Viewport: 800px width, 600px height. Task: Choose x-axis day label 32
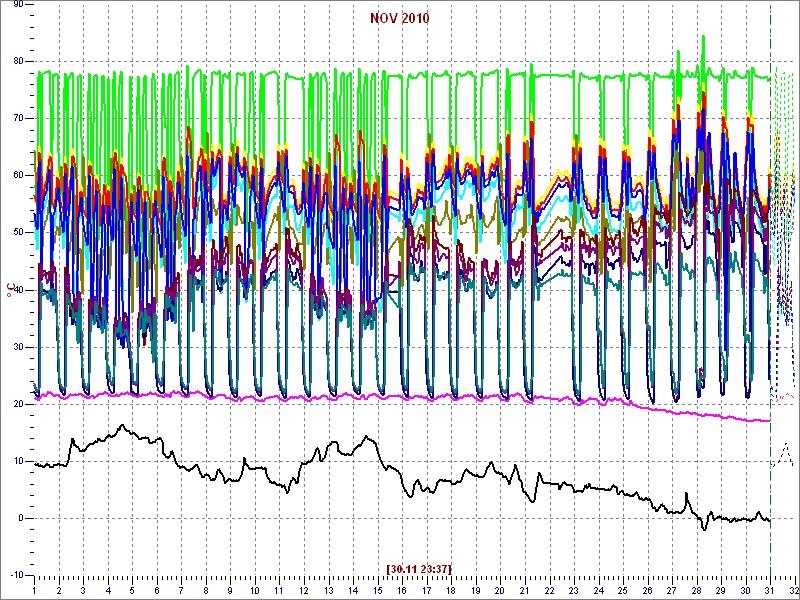tap(793, 590)
